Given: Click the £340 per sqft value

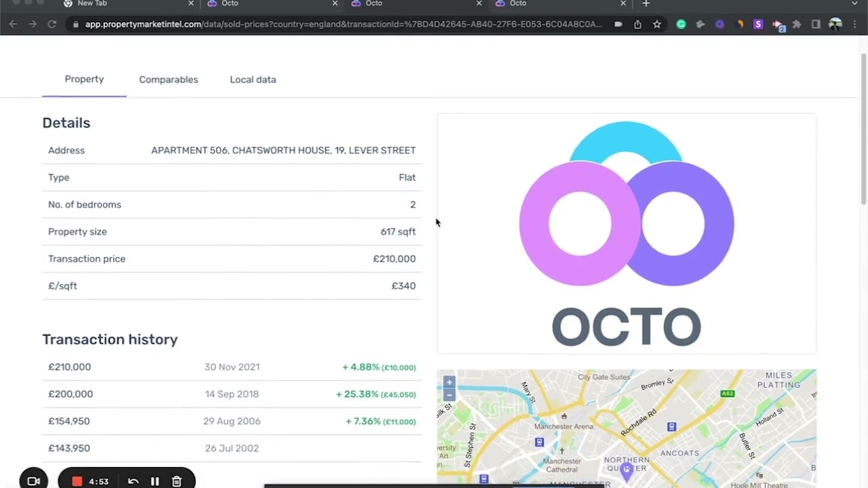Looking at the screenshot, I should [x=403, y=286].
